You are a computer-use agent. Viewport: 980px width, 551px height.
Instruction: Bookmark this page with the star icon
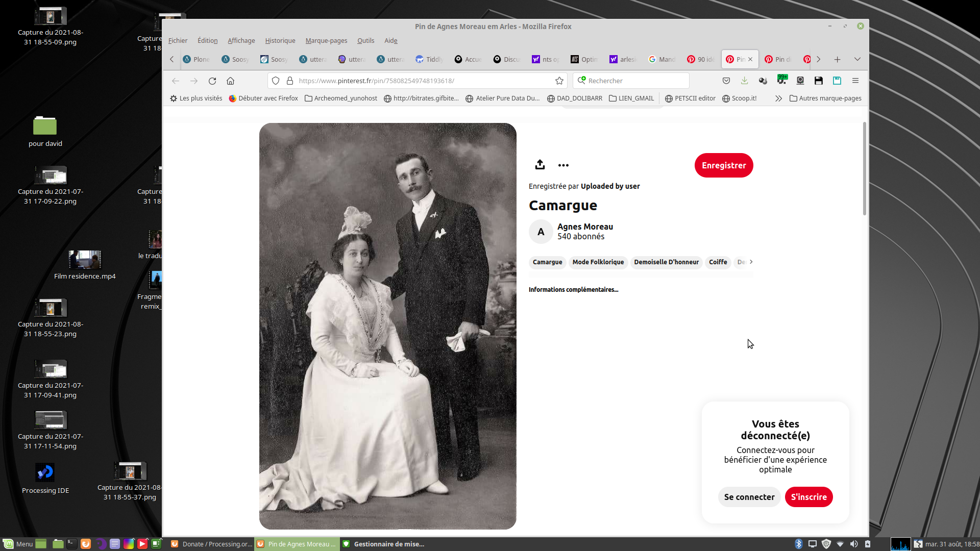tap(559, 81)
